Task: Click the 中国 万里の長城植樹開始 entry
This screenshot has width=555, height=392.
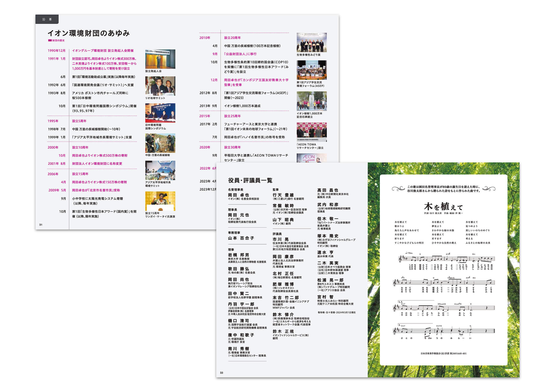Action: (96, 129)
